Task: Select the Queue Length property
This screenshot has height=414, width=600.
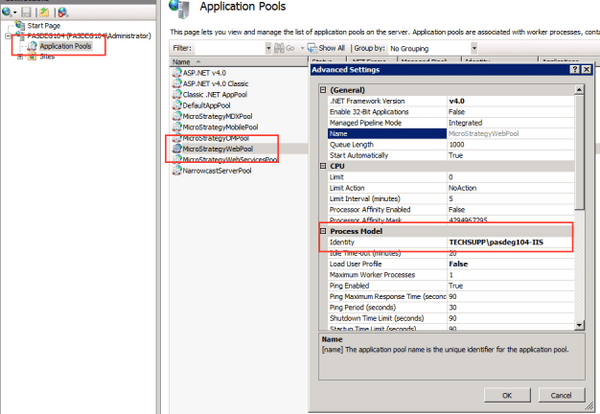Action: click(451, 145)
